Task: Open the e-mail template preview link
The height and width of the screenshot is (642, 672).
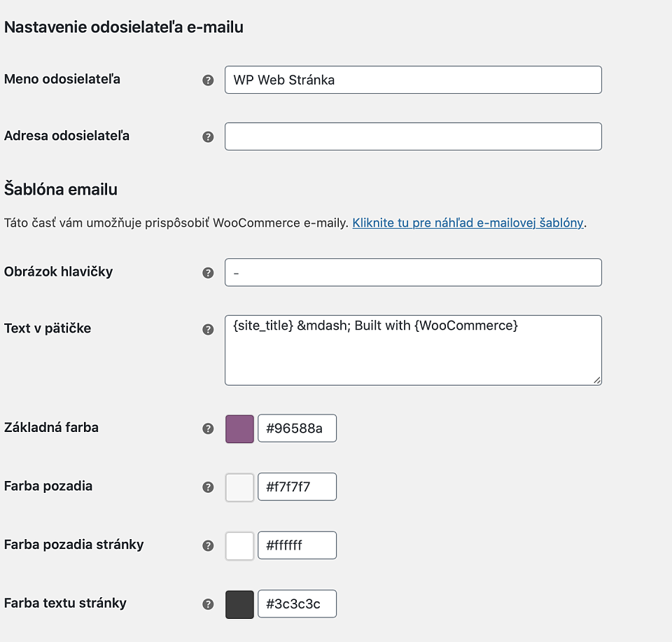Action: [468, 223]
